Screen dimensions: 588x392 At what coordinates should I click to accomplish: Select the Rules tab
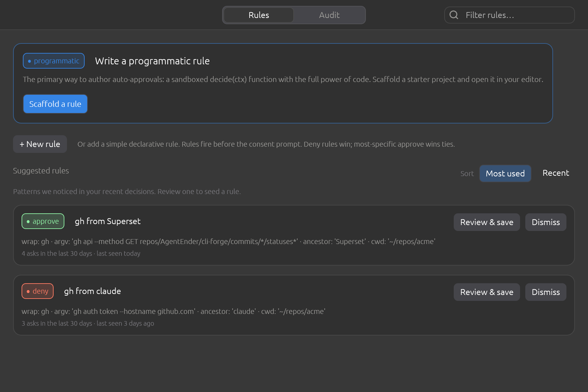[x=259, y=15]
